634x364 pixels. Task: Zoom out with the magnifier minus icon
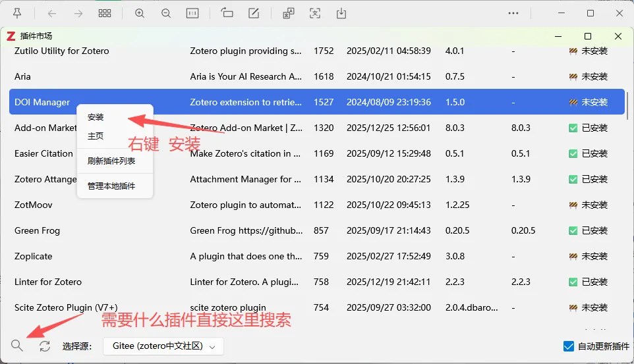pos(166,13)
